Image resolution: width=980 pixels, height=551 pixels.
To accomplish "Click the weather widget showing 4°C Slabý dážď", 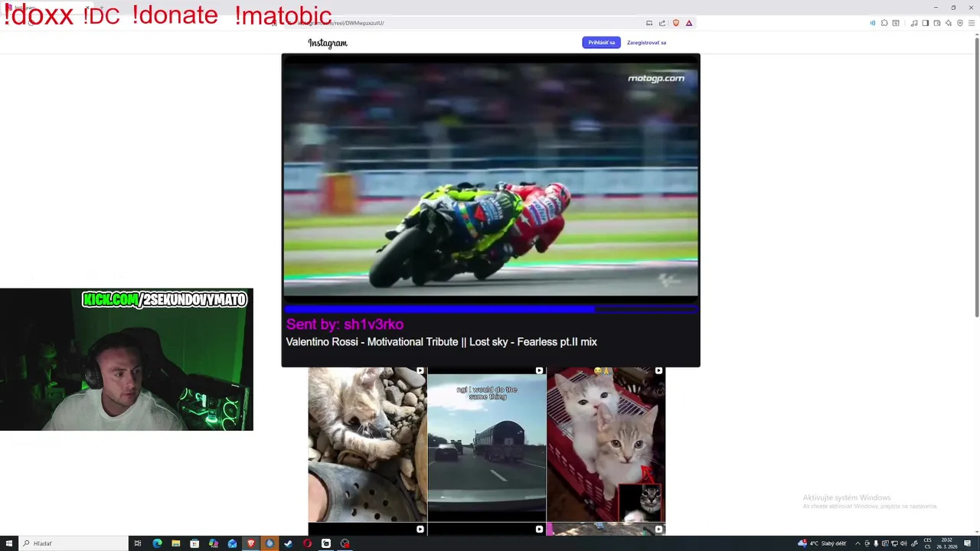I will tap(822, 543).
